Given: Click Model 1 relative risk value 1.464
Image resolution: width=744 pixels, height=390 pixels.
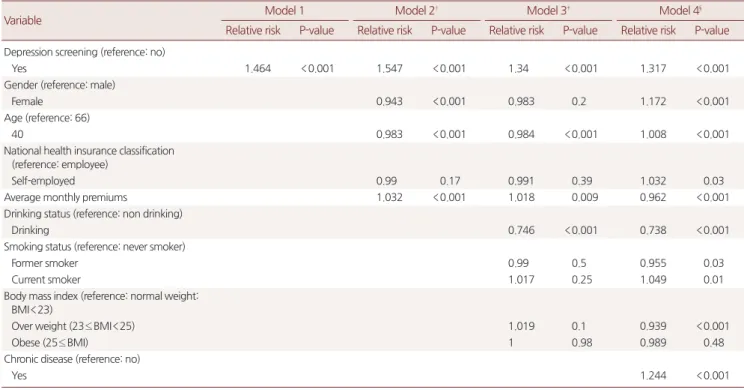Looking at the screenshot, I should click(258, 68).
